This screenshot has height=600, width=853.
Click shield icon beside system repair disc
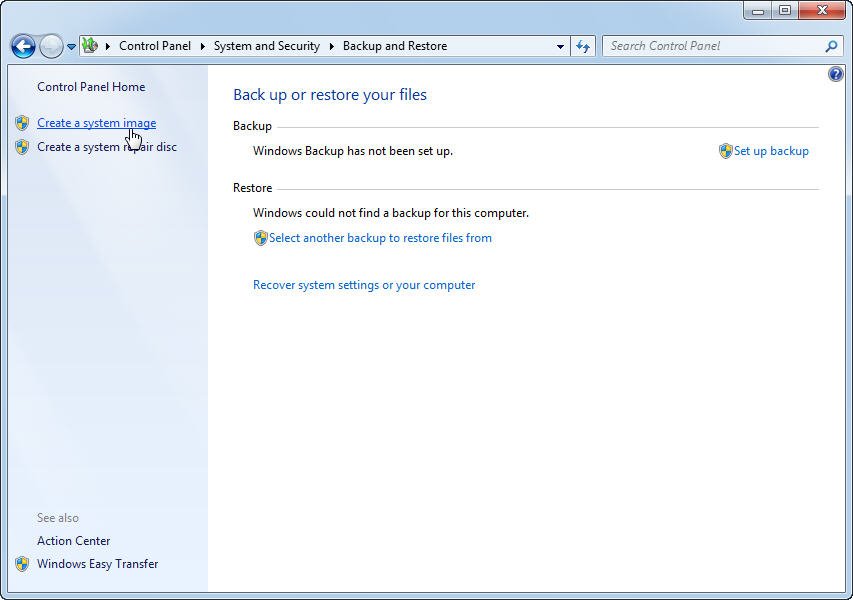tap(22, 147)
